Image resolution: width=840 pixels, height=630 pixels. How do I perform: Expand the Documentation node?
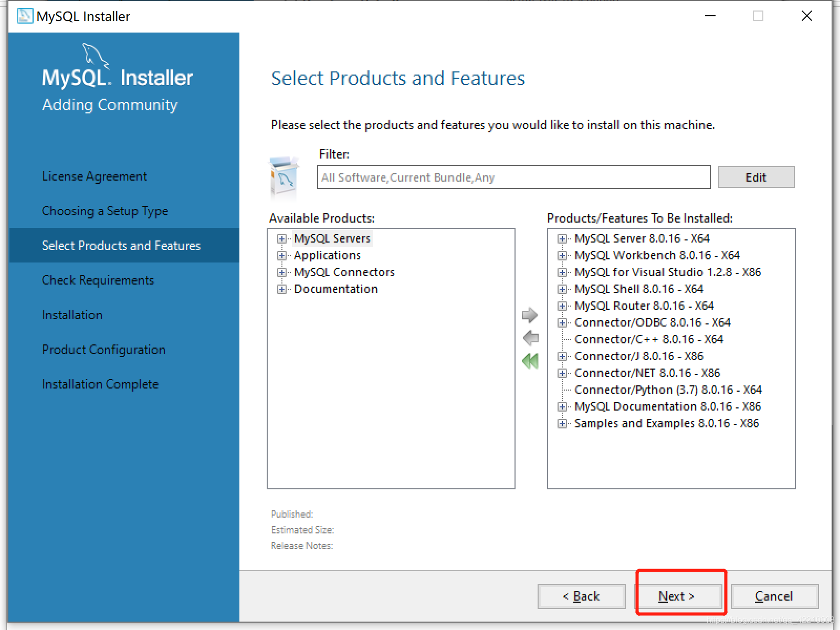[x=282, y=289]
